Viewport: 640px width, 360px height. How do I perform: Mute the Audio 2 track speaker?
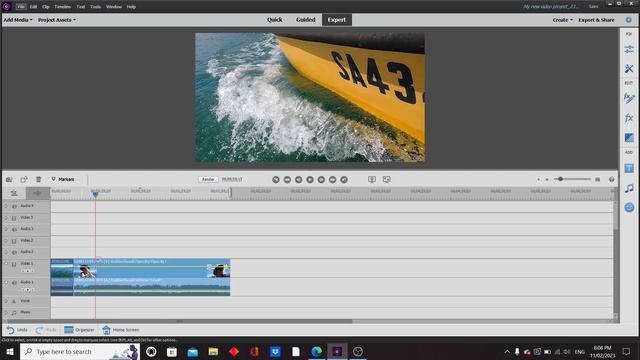pos(14,253)
